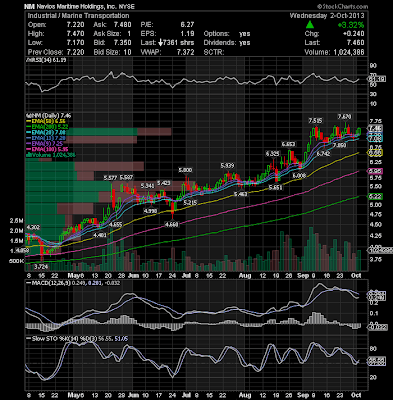Click the StockCharts.com watermark link
Image resolution: width=393 pixels, height=400 pixels.
click(342, 6)
